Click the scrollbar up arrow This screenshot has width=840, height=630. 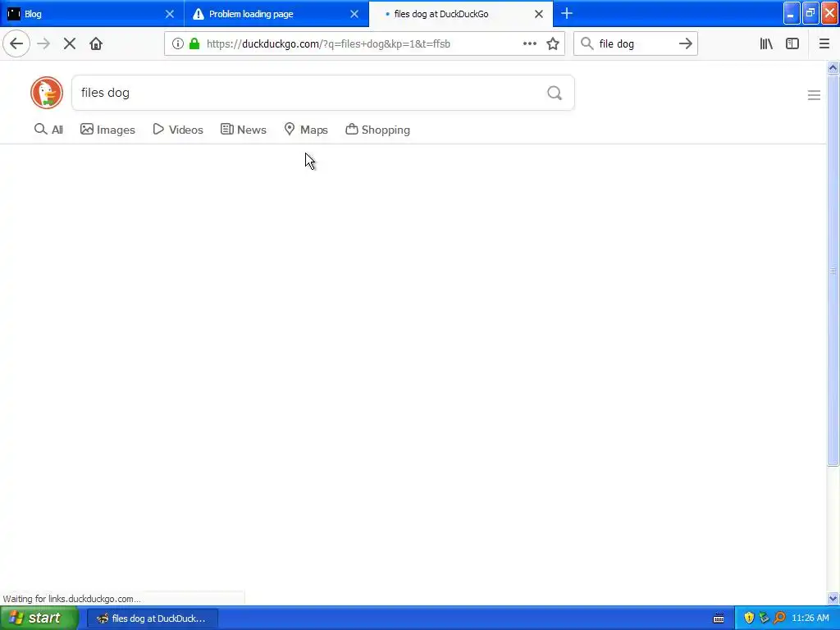(x=833, y=68)
